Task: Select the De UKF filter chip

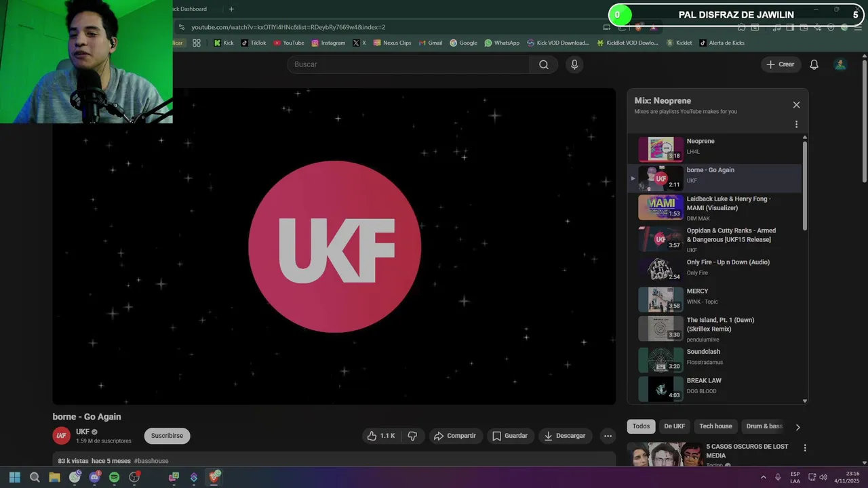Action: click(674, 426)
